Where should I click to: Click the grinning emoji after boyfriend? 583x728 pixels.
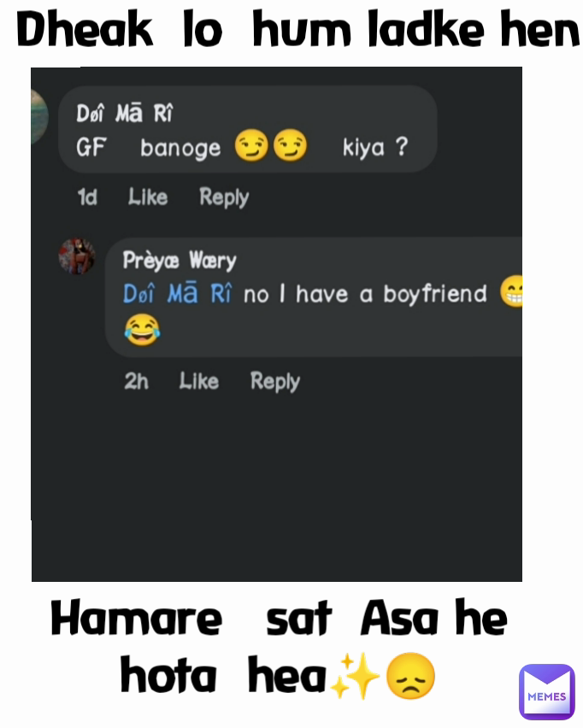coord(511,291)
